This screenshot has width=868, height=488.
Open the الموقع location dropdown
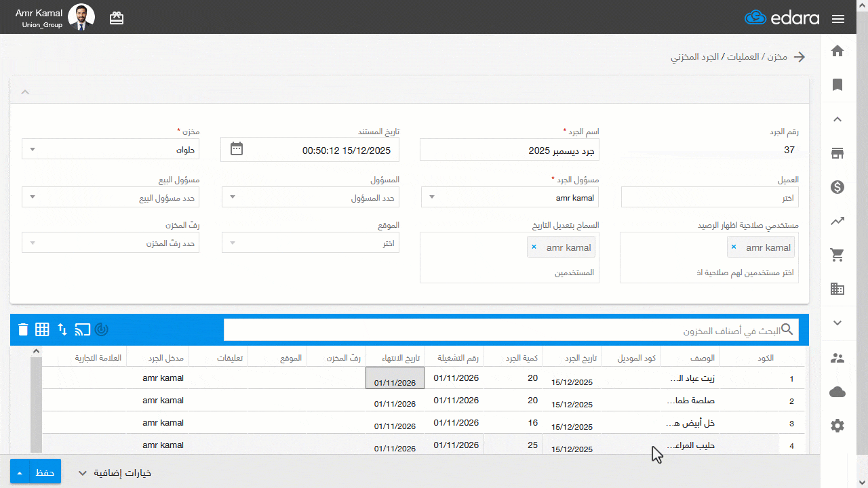(311, 243)
